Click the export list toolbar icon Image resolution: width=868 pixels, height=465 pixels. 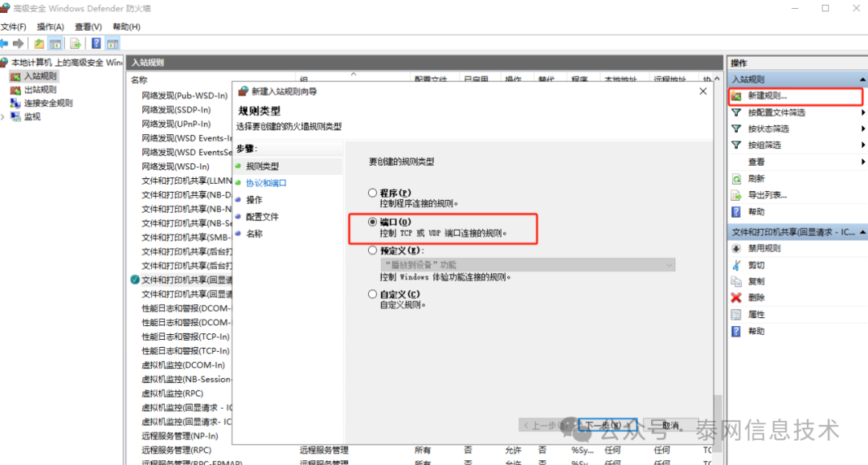[x=76, y=43]
